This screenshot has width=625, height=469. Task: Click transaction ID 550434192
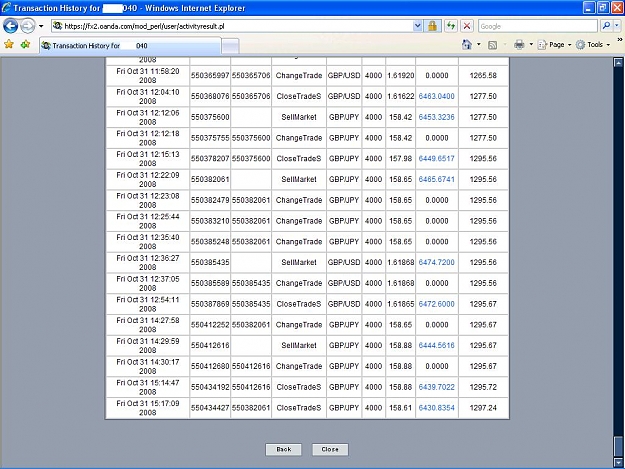[x=210, y=387]
